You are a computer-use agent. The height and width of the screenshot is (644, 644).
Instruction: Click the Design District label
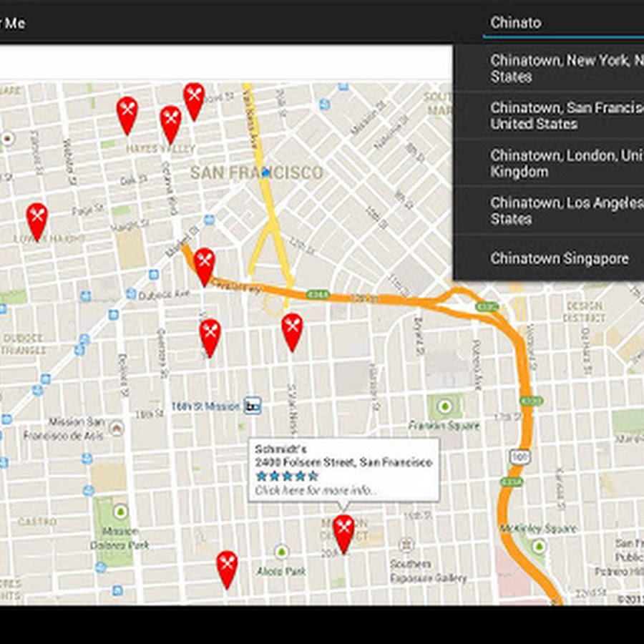click(x=584, y=312)
